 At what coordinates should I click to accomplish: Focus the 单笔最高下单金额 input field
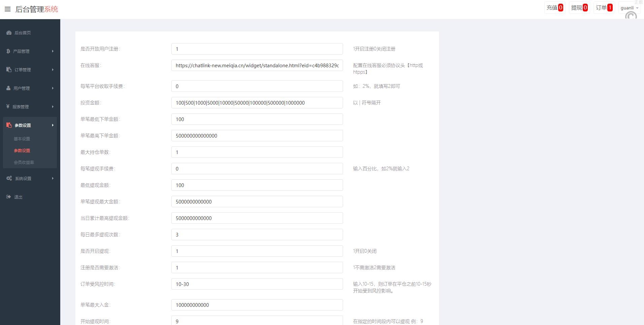point(257,136)
